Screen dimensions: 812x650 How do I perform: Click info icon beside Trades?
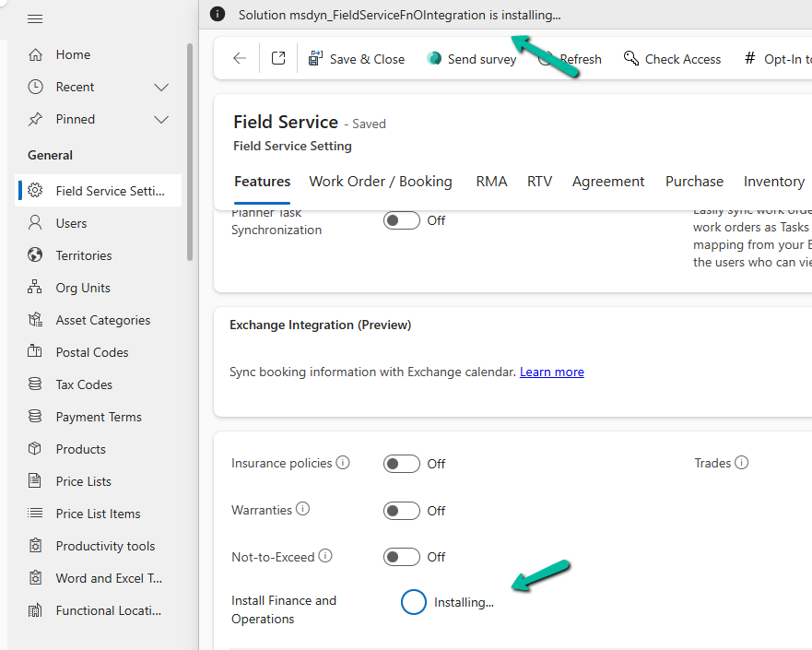click(741, 463)
